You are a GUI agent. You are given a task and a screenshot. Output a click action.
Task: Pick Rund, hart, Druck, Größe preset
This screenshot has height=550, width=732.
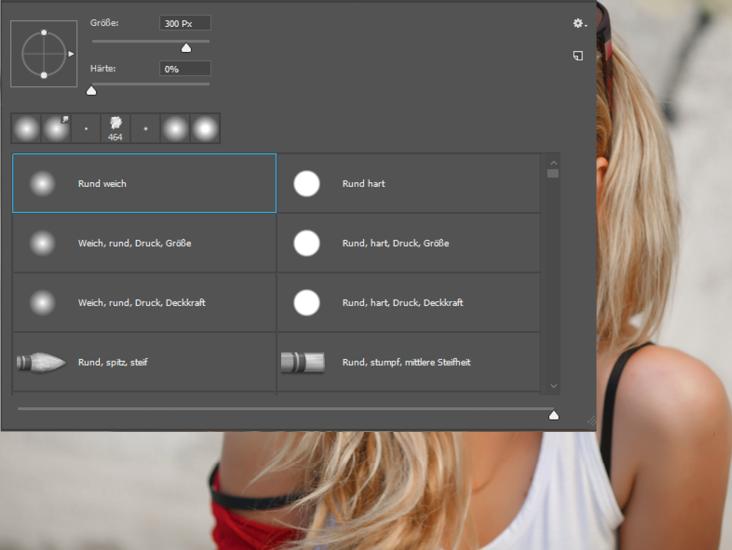point(409,243)
